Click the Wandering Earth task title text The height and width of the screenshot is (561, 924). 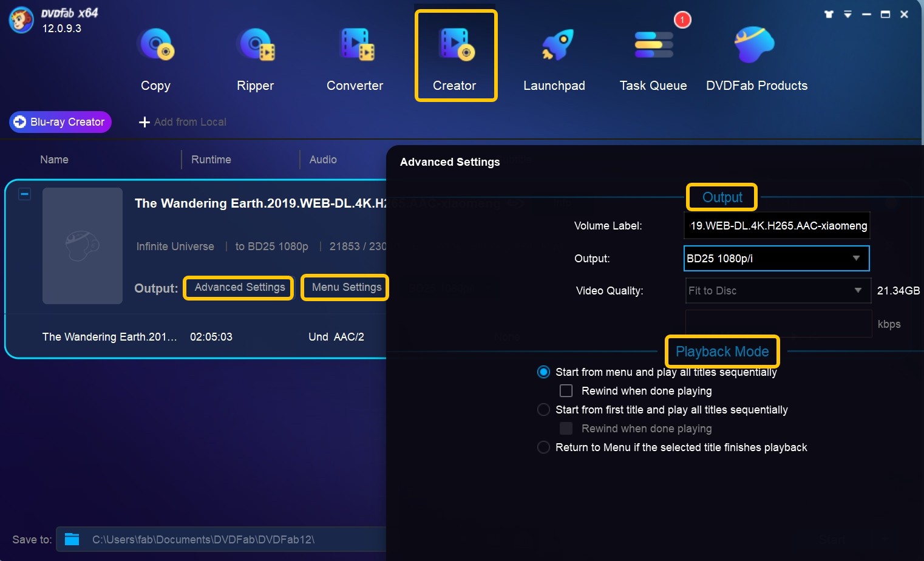click(260, 203)
